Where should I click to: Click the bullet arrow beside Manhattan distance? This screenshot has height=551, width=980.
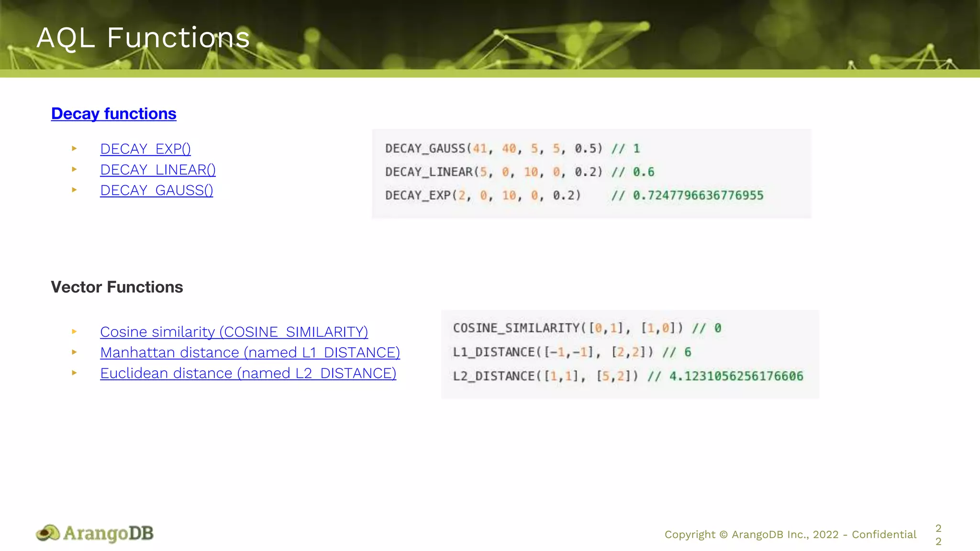[x=74, y=352]
